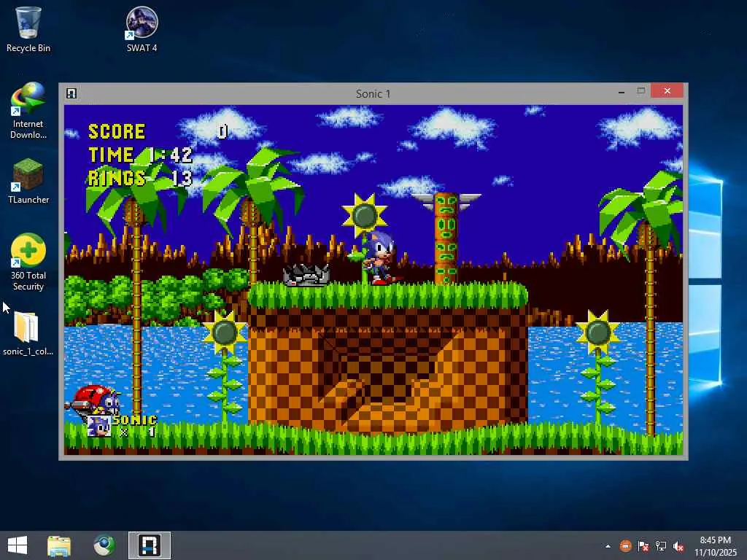Maximize the Sonic 1 window
This screenshot has width=747, height=560.
[640, 91]
